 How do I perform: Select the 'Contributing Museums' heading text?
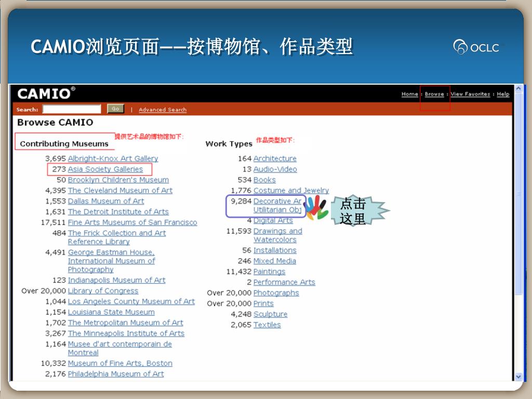coord(64,143)
